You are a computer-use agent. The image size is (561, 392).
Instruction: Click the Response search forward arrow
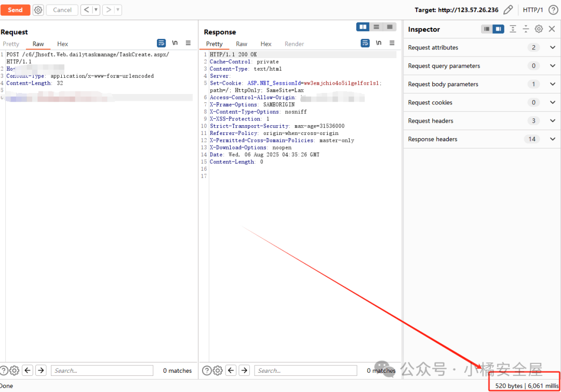[245, 370]
